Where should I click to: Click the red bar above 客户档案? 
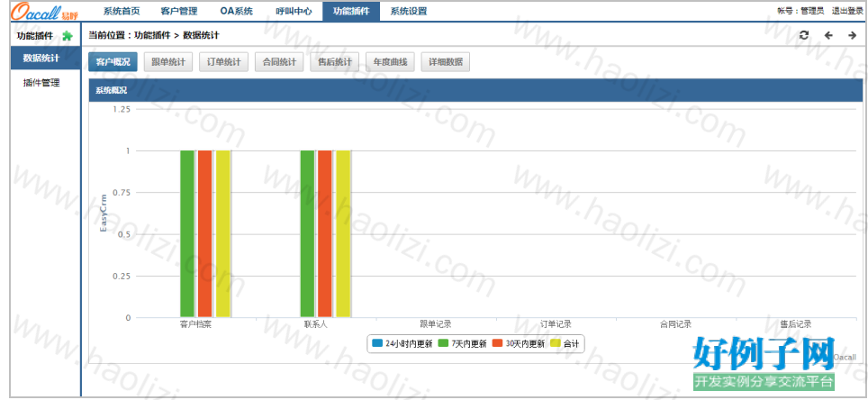pyautogui.click(x=204, y=234)
